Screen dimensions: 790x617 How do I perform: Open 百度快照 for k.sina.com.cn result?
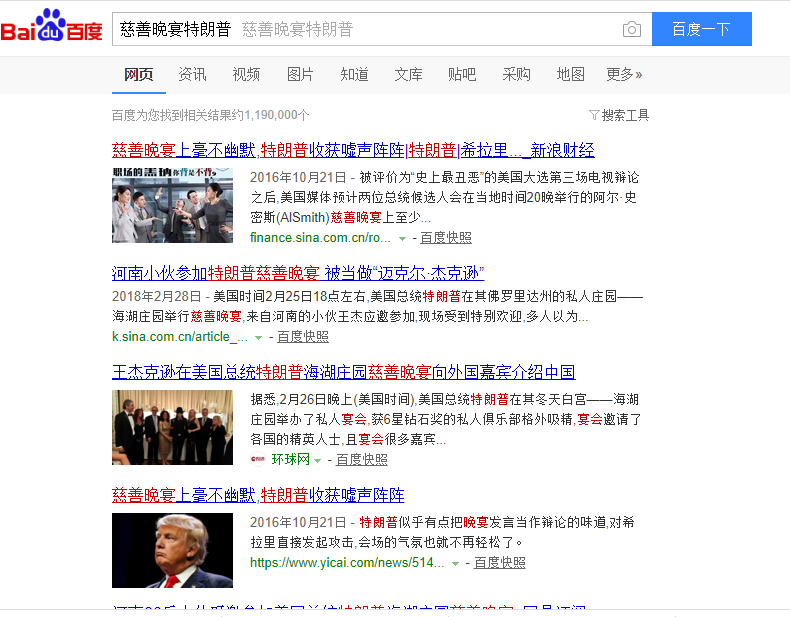(x=303, y=336)
